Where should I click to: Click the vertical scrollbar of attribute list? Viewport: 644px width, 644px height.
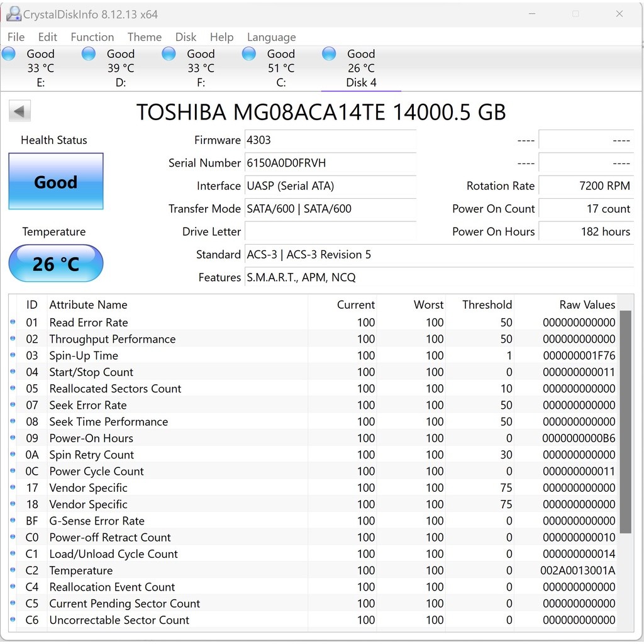[x=626, y=422]
